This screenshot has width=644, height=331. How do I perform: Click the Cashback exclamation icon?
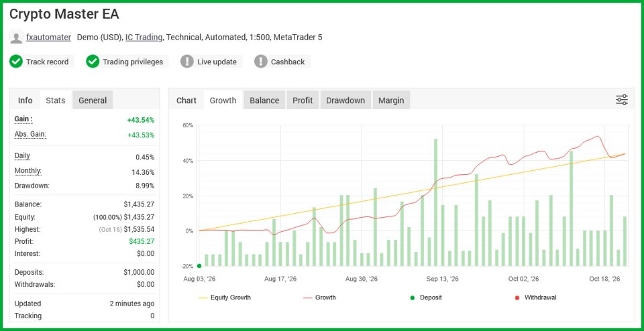[x=261, y=62]
